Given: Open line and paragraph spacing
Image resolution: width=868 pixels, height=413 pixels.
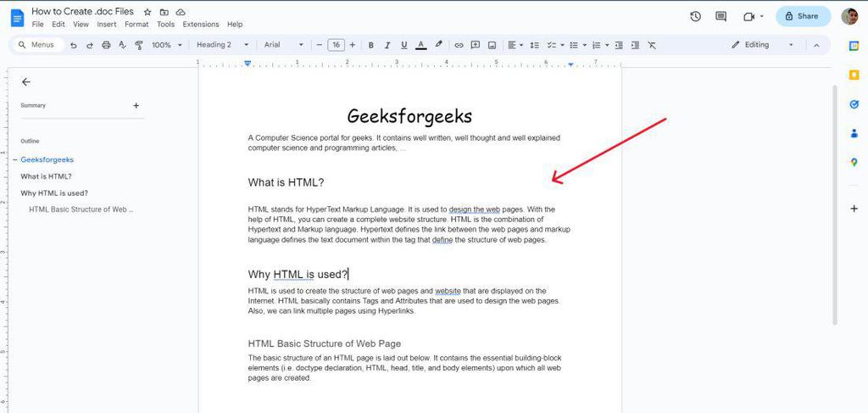Looking at the screenshot, I should coord(534,46).
